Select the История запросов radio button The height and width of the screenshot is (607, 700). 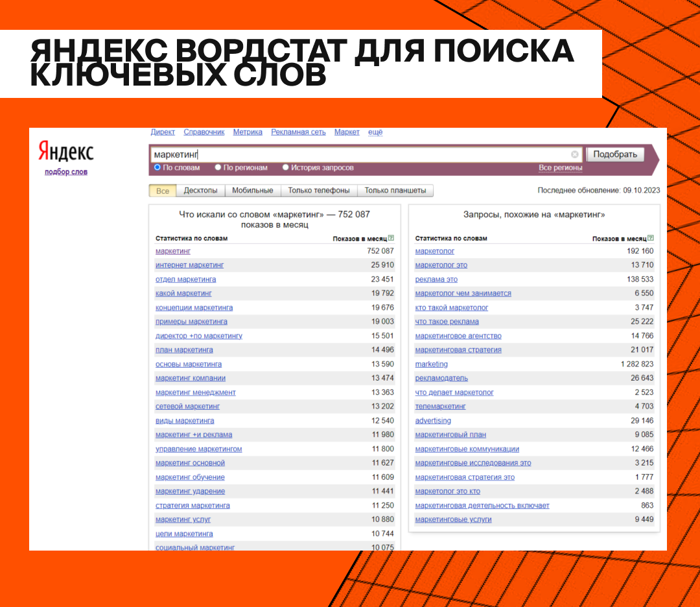[286, 167]
